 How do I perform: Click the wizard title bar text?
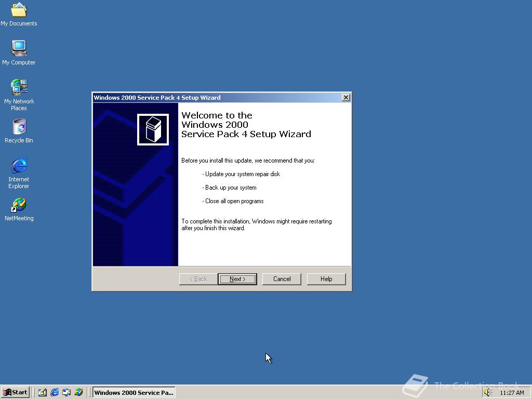(157, 98)
